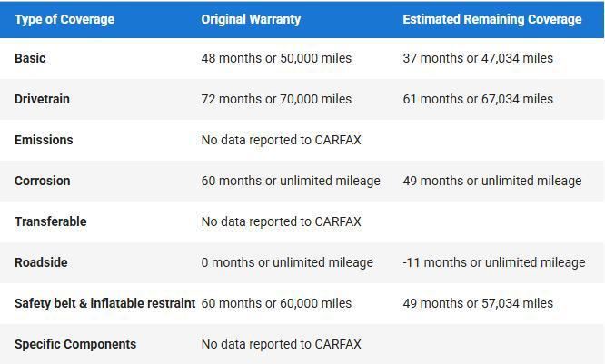Click Specific Components' No data reported text
Viewport: 605px width, 364px height.
pyautogui.click(x=281, y=344)
